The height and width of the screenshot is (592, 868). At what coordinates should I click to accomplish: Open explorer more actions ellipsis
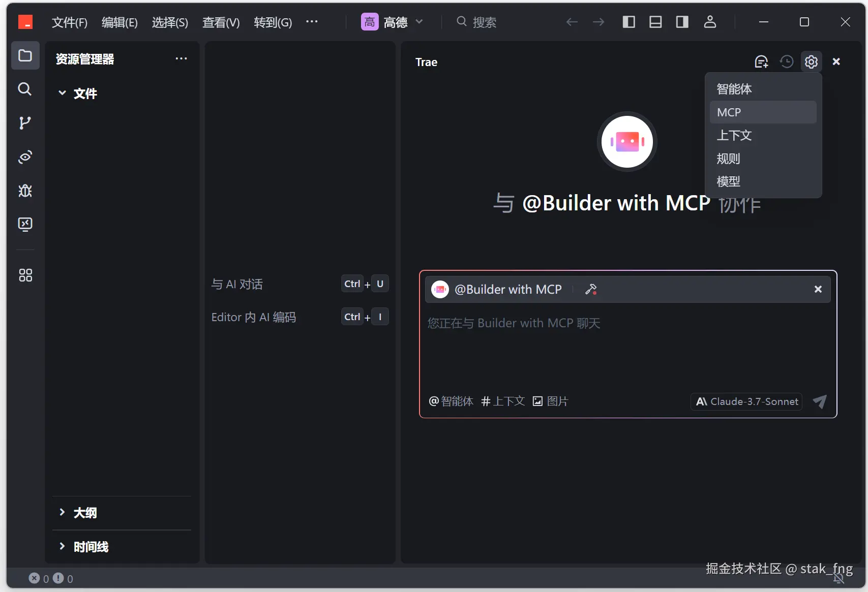(181, 59)
